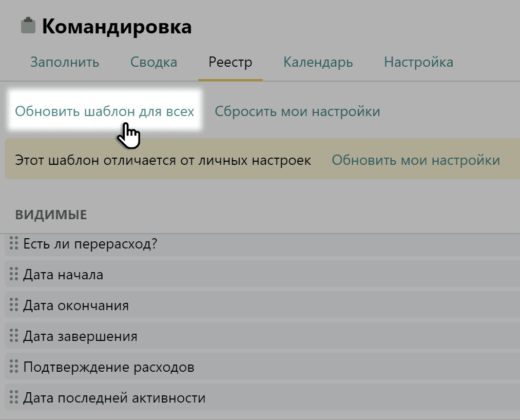Open the «Настройка» tab
Image resolution: width=520 pixels, height=420 pixels.
point(418,62)
